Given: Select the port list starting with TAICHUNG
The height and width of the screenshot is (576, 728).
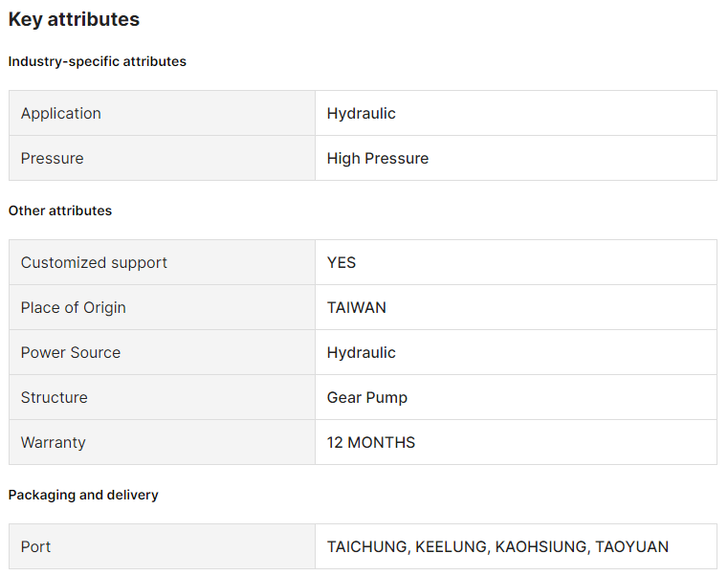Looking at the screenshot, I should (497, 546).
